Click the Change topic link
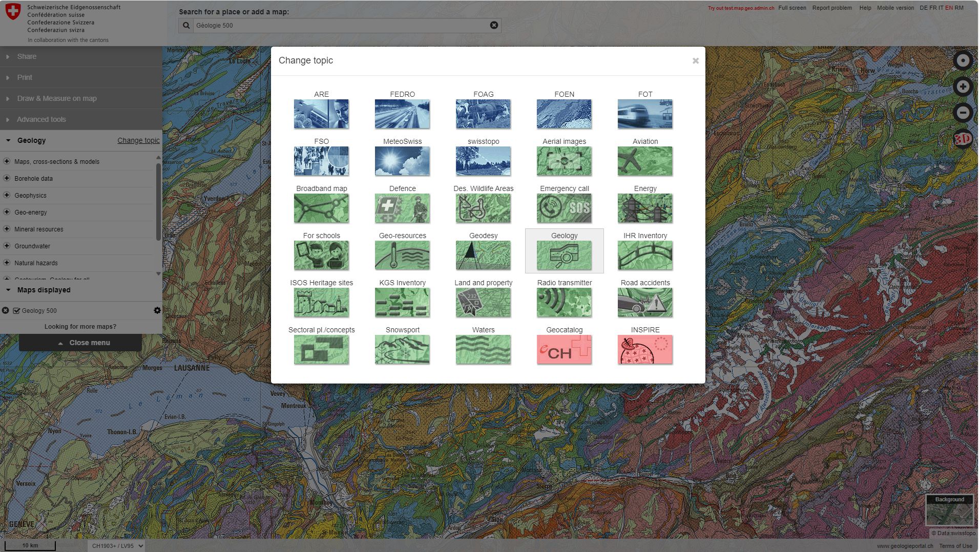This screenshot has height=552, width=980. coord(138,140)
